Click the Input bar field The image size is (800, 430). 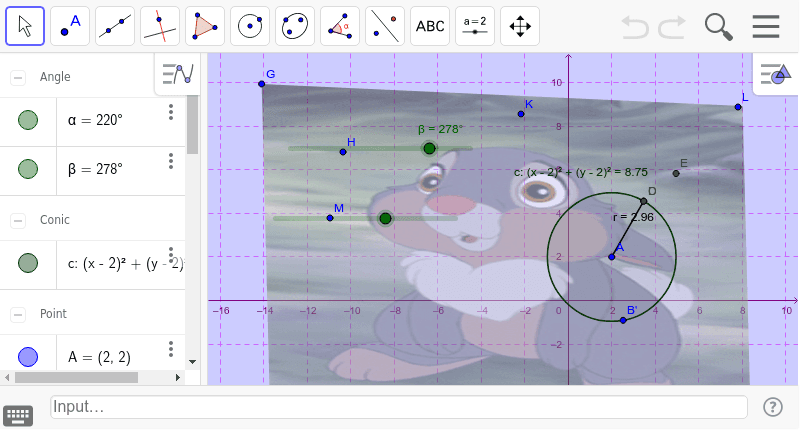click(x=399, y=407)
